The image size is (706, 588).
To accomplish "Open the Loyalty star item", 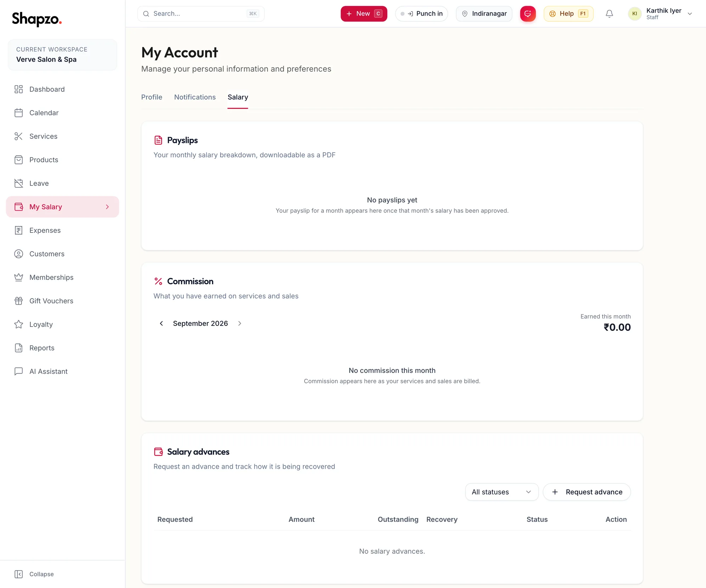I will tap(62, 325).
